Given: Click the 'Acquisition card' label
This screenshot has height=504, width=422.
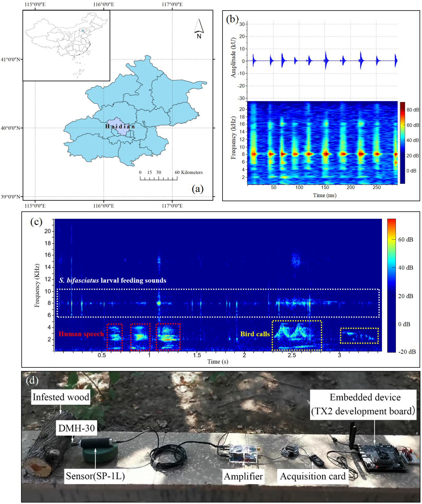Looking at the screenshot, I should pyautogui.click(x=313, y=476).
